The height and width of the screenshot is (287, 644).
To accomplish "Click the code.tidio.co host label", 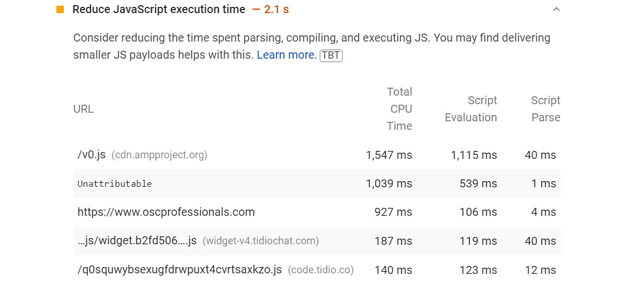I will tap(321, 270).
